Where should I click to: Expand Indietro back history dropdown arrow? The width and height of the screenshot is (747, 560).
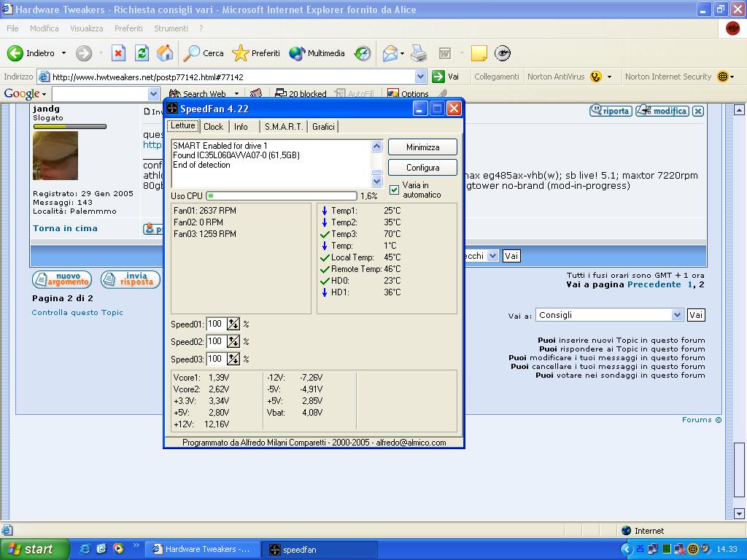pyautogui.click(x=64, y=53)
